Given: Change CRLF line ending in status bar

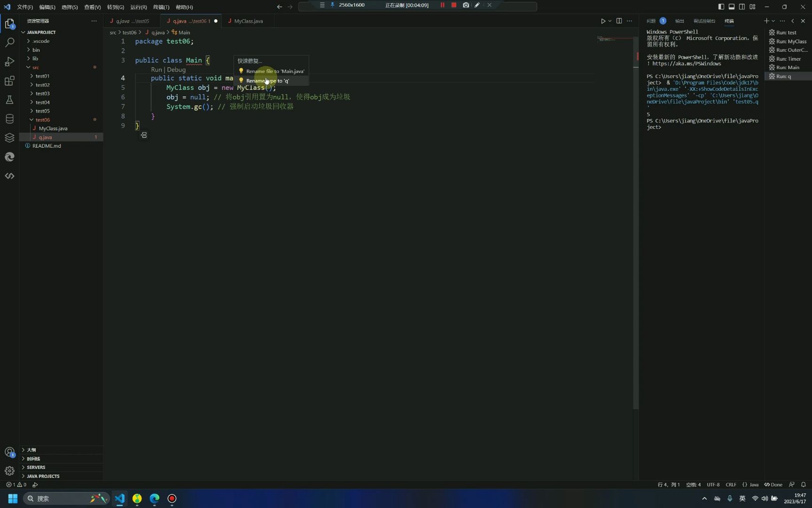Looking at the screenshot, I should tap(731, 484).
